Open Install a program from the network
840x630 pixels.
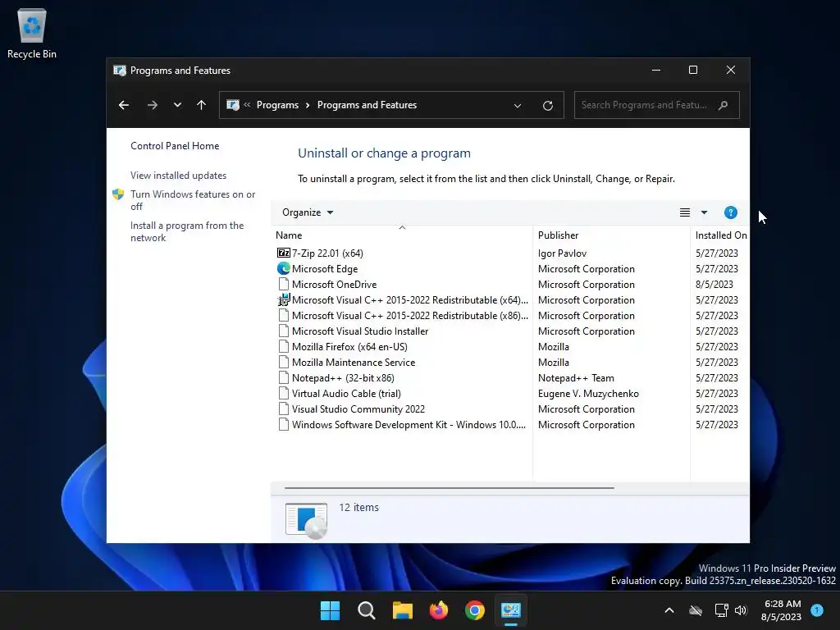click(x=187, y=231)
